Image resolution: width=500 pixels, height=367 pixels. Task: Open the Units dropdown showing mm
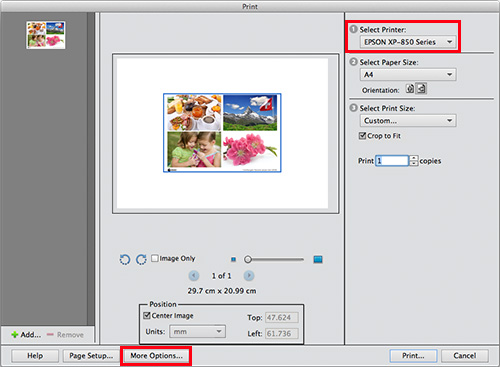pos(197,331)
